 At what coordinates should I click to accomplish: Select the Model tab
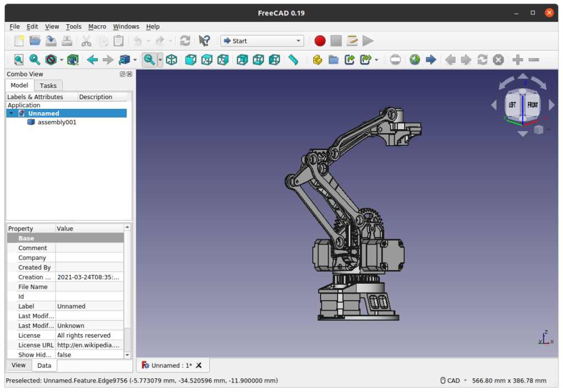click(19, 85)
